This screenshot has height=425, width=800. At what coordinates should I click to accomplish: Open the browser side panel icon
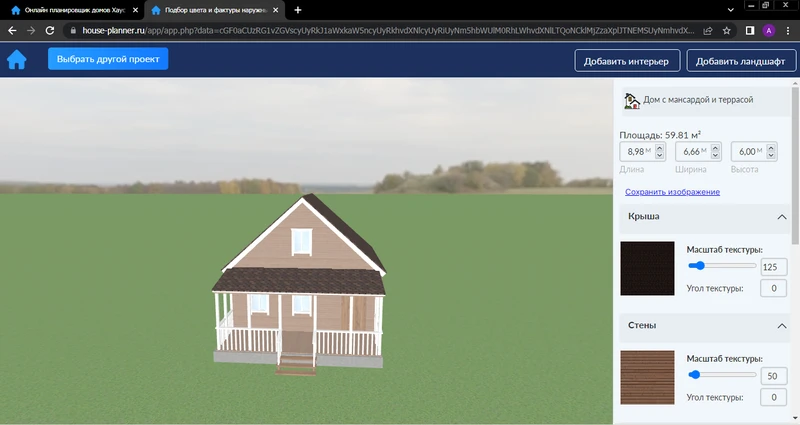750,31
